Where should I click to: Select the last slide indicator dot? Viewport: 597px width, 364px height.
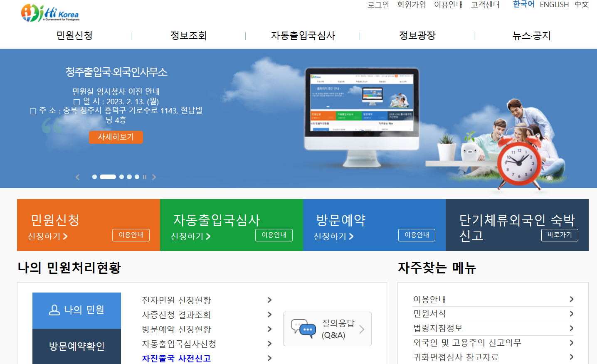[137, 177]
